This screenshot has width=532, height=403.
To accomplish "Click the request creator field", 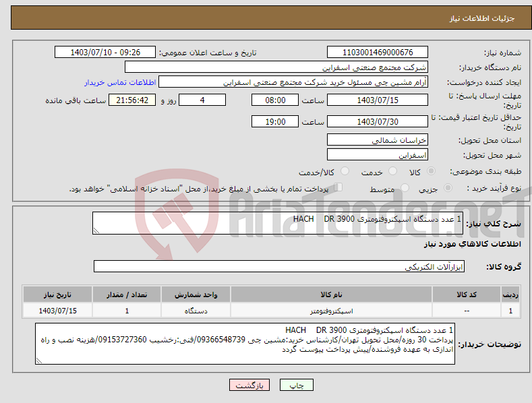I will pyautogui.click(x=293, y=82).
